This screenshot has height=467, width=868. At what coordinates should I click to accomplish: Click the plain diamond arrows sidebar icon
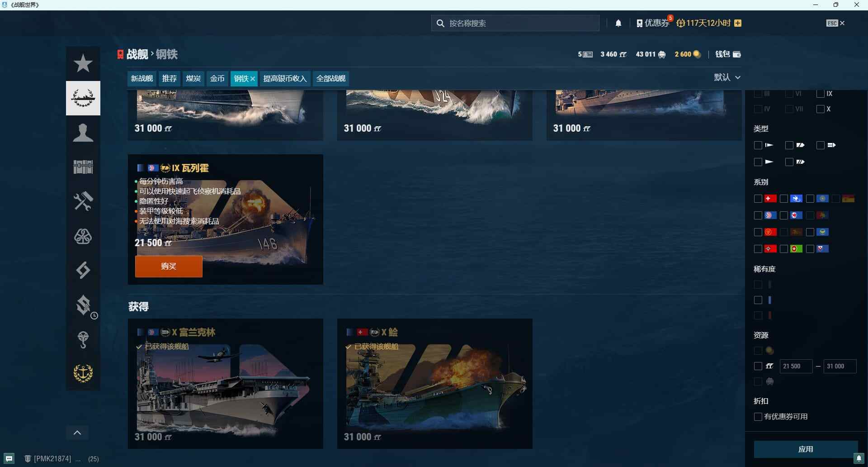coord(83,271)
